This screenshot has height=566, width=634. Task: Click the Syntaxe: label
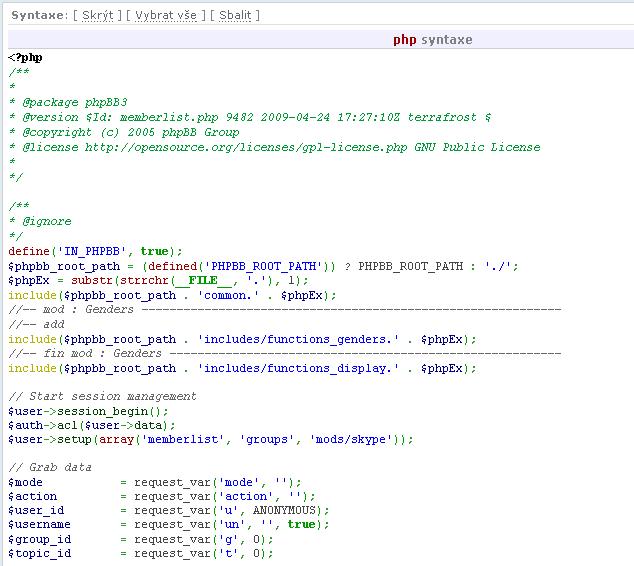37,15
